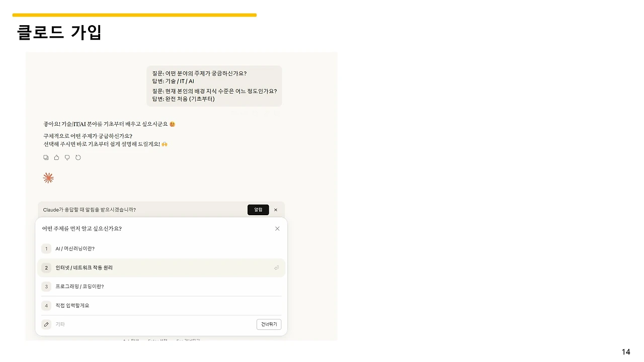Image resolution: width=644 pixels, height=362 pixels.
Task: Select option 3 프로그래밍 / 코딩이란?
Action: (x=161, y=287)
